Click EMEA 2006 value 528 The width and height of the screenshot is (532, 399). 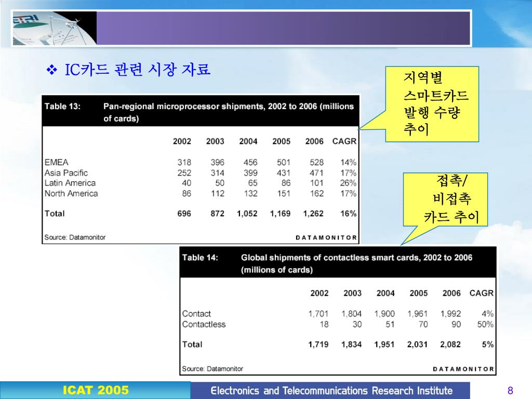(x=316, y=162)
